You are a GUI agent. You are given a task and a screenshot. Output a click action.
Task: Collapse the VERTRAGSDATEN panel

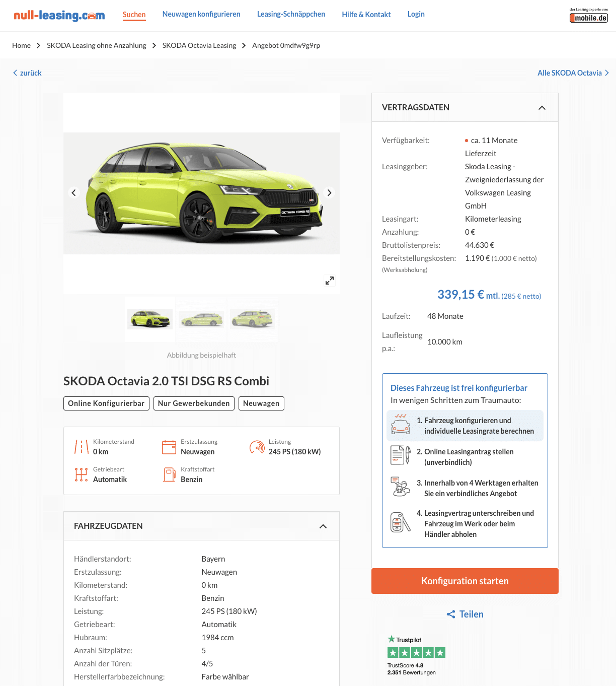[x=542, y=108]
